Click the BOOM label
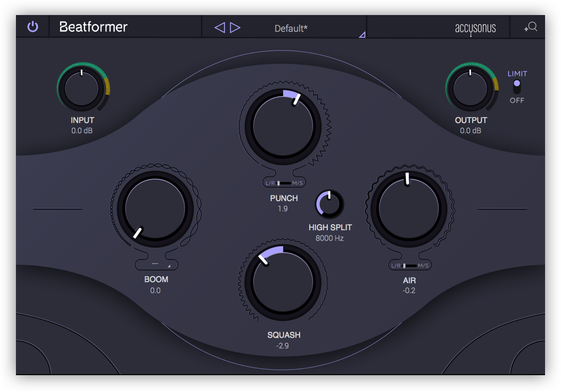The height and width of the screenshot is (392, 561). pyautogui.click(x=156, y=279)
